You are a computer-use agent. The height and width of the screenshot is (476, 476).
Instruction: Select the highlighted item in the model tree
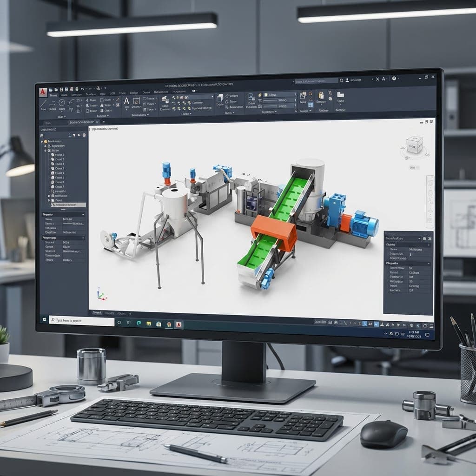pos(68,205)
